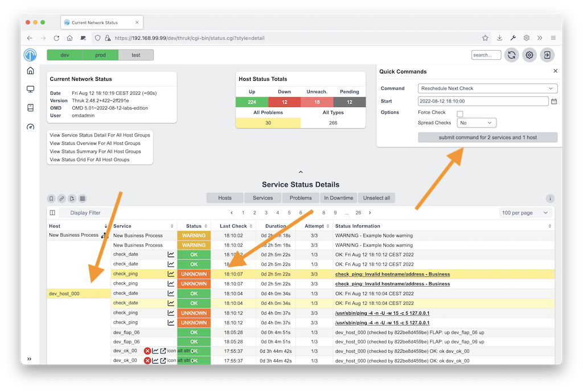Submit command for 2 services and 1 host
Viewport: 583px width, 392px height.
pyautogui.click(x=487, y=138)
